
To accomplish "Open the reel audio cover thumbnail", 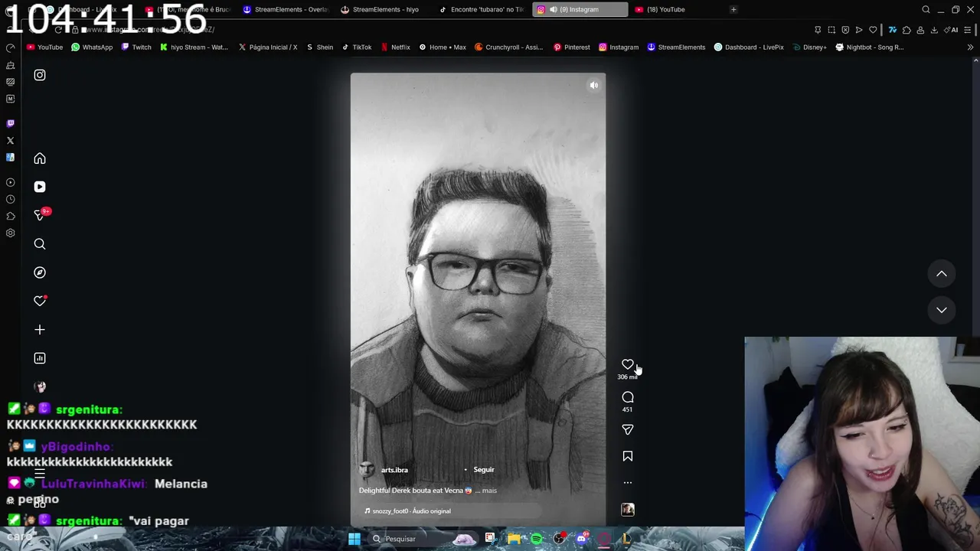I will click(628, 510).
